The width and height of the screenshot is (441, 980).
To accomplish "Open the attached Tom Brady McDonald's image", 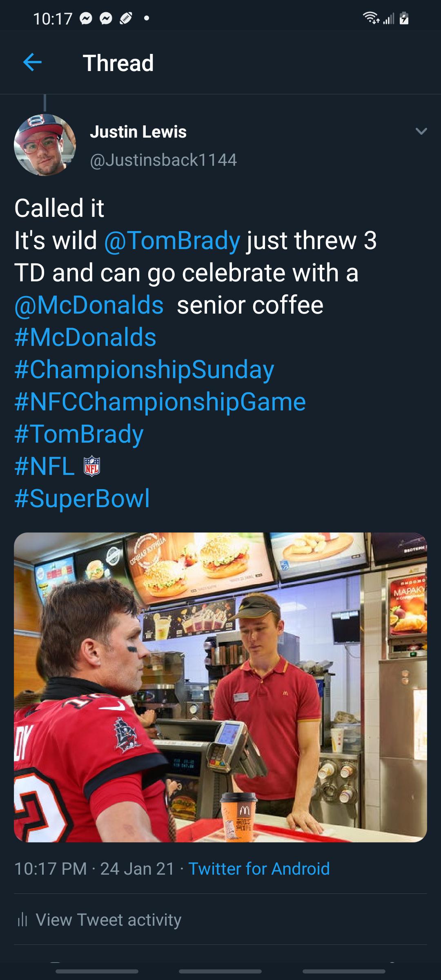I will click(x=220, y=686).
